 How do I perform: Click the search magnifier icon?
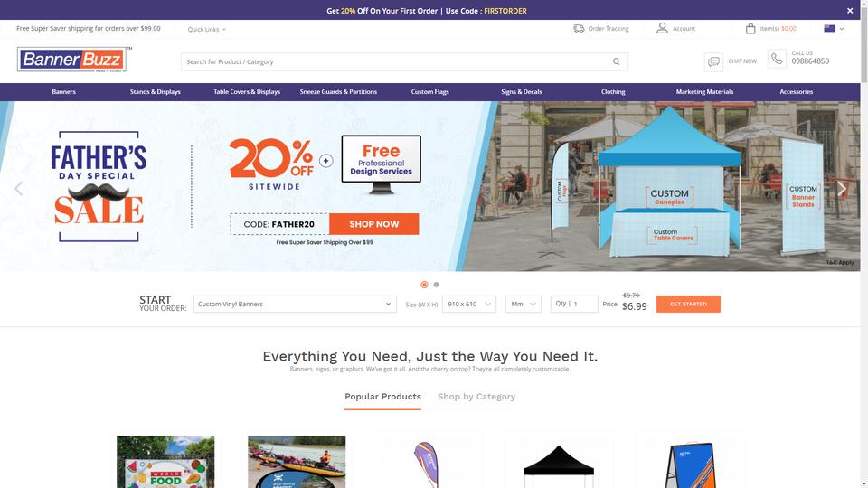(616, 61)
